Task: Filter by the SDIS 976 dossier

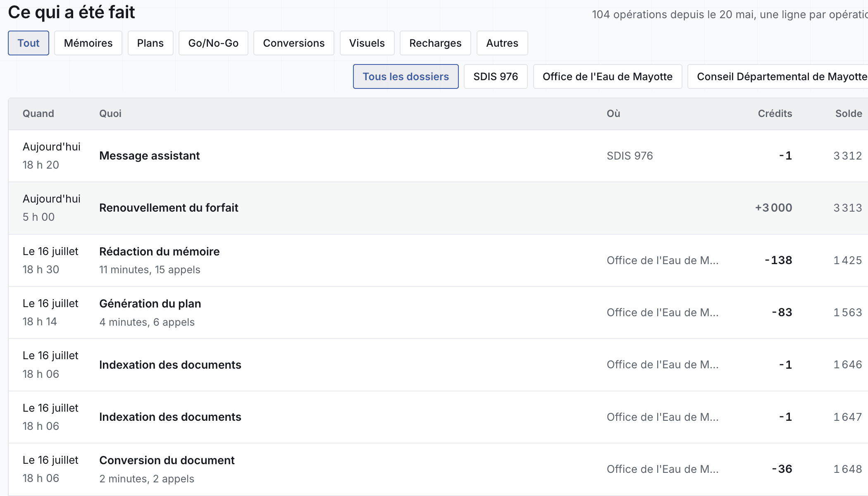Action: [x=496, y=76]
